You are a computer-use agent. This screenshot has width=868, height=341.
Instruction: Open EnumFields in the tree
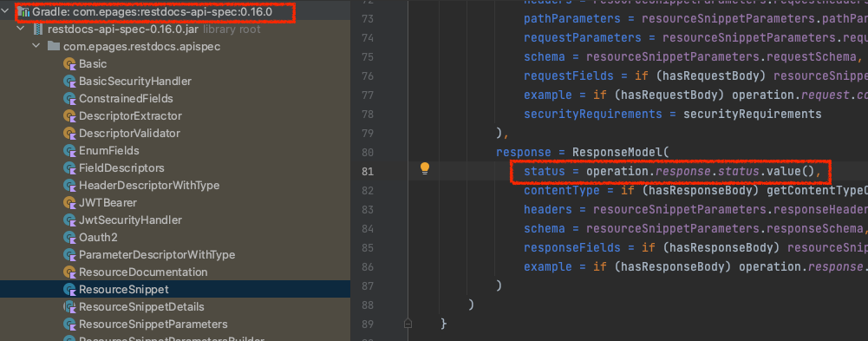(x=109, y=151)
